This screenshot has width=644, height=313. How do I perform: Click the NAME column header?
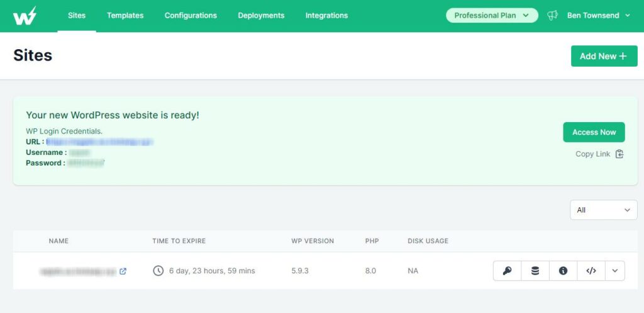58,241
